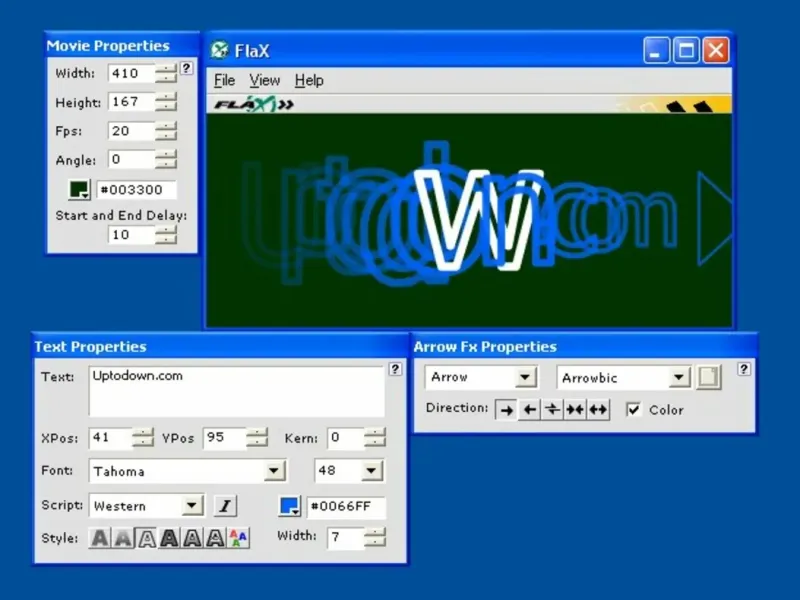
Task: Open the File menu
Action: click(x=224, y=81)
